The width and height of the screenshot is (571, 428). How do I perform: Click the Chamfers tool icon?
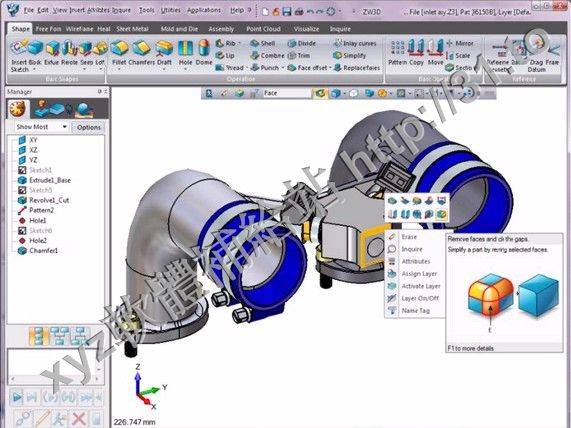[141, 48]
